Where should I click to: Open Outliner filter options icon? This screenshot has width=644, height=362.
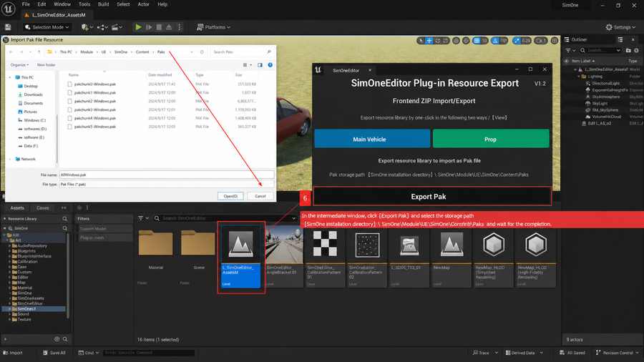(x=570, y=50)
